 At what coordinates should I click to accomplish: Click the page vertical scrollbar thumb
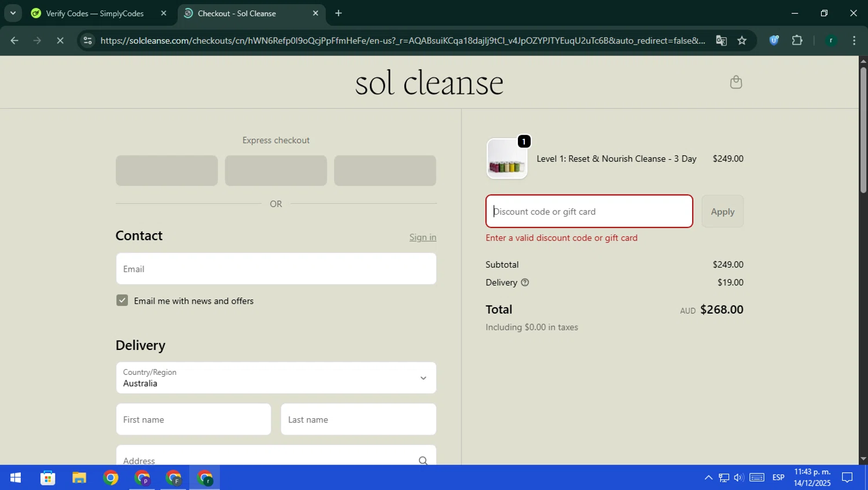(x=863, y=130)
